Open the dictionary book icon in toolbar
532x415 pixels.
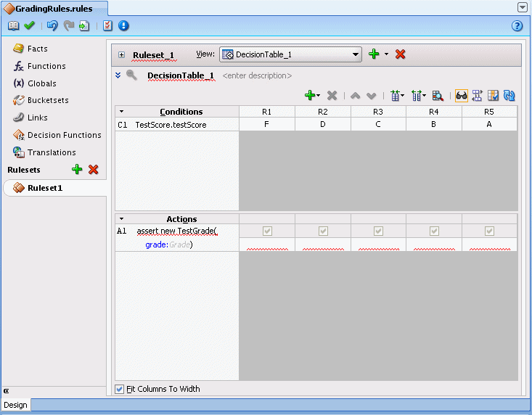click(13, 26)
